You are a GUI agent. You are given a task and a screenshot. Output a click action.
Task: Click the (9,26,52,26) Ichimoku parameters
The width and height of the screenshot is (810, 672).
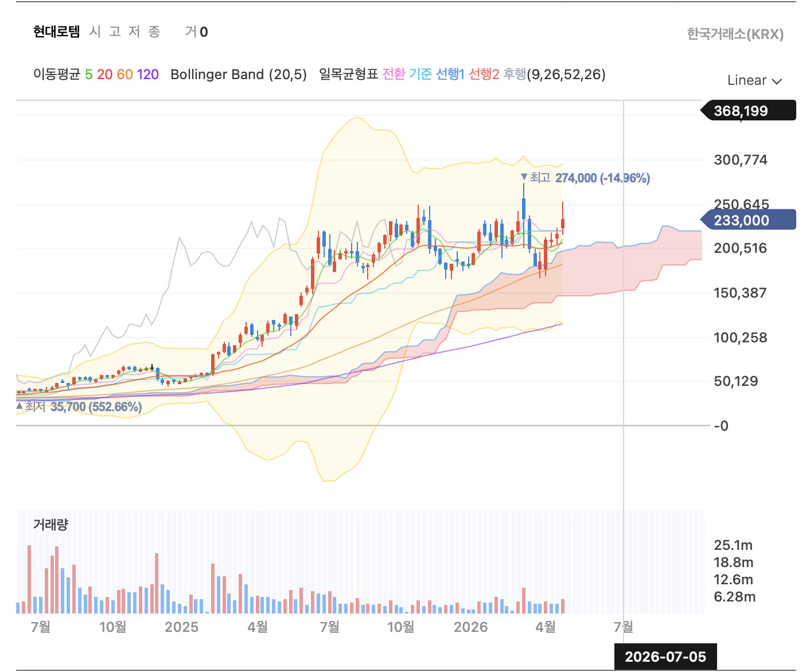coord(566,75)
